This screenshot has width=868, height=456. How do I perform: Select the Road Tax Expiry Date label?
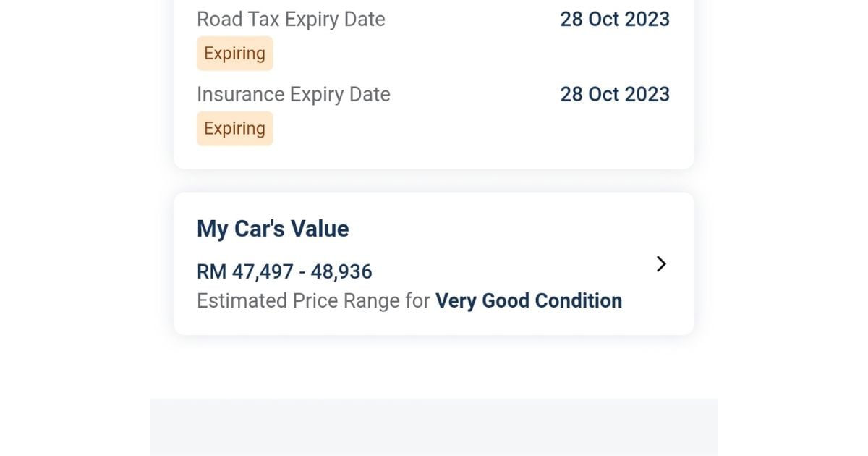point(291,20)
